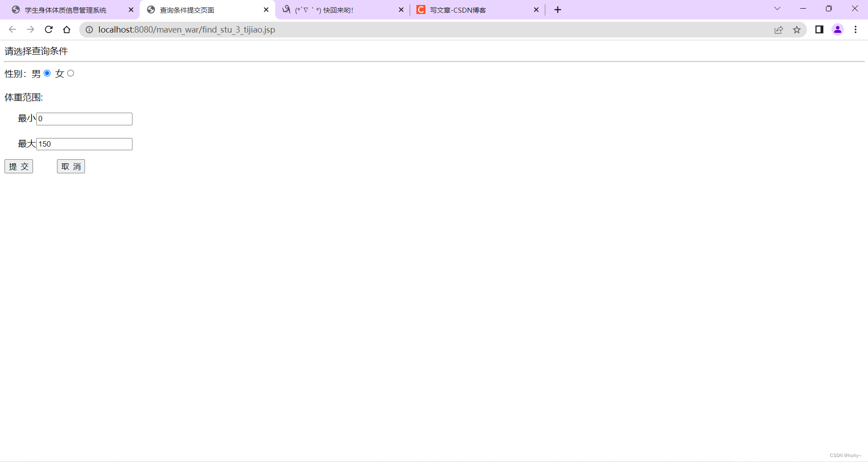Open the browser side panel

(x=819, y=29)
